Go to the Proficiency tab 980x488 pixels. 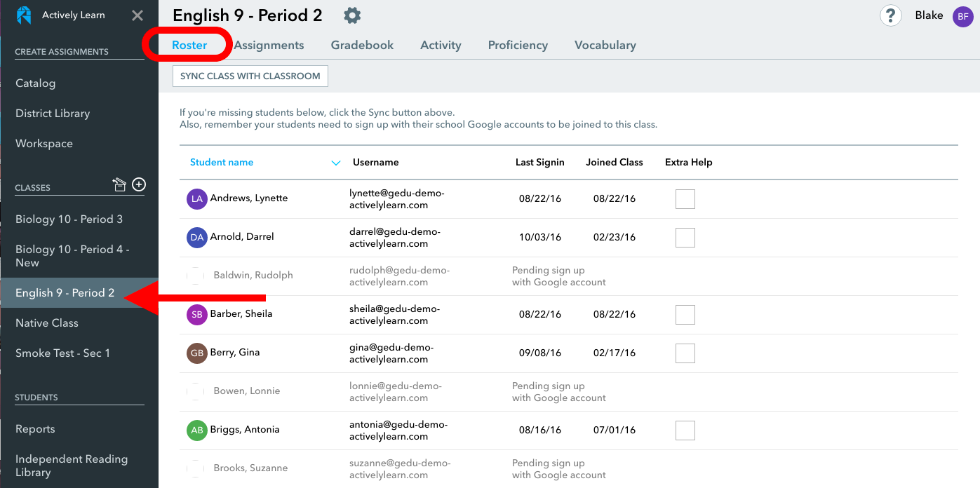(518, 45)
